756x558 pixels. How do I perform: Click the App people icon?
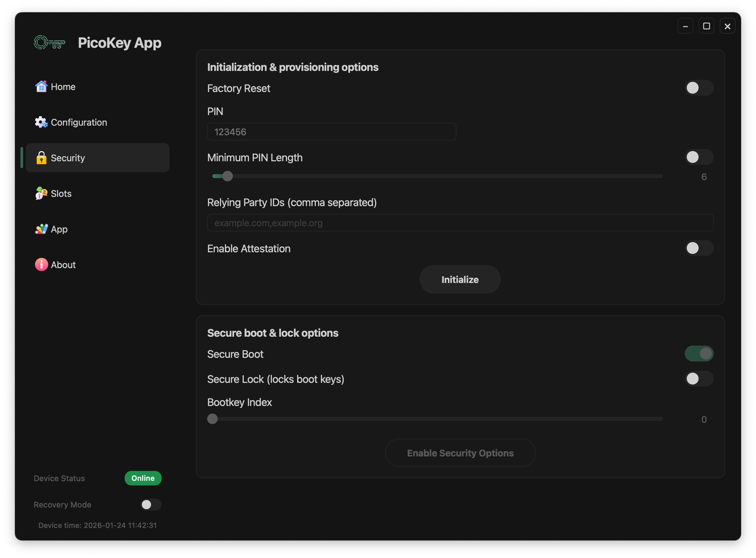(x=41, y=229)
